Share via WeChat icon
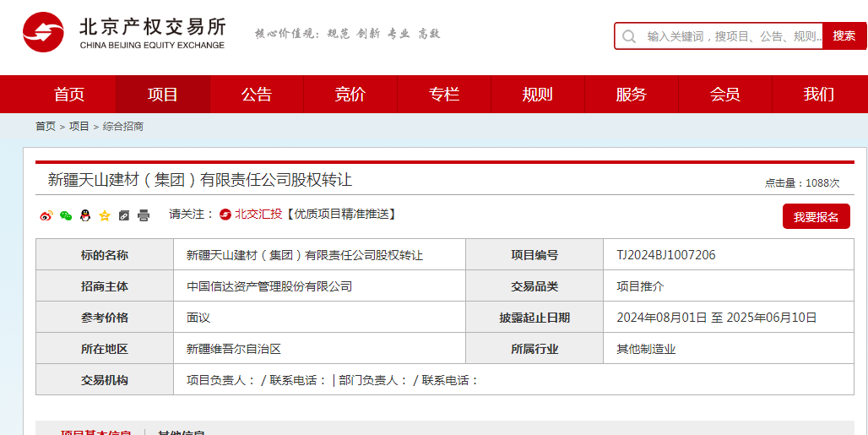 [66, 216]
